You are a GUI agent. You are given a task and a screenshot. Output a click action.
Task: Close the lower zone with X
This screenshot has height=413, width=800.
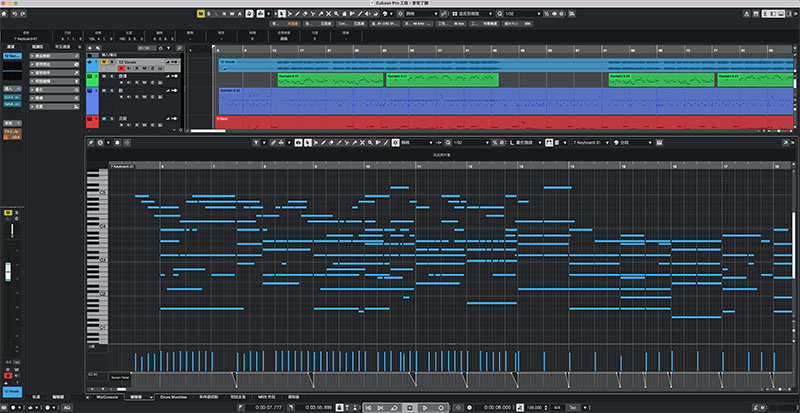point(87,397)
